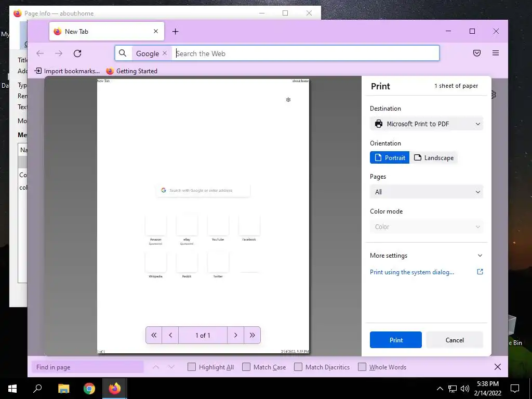532x399 pixels.
Task: Close the find bar
Action: [x=497, y=367]
